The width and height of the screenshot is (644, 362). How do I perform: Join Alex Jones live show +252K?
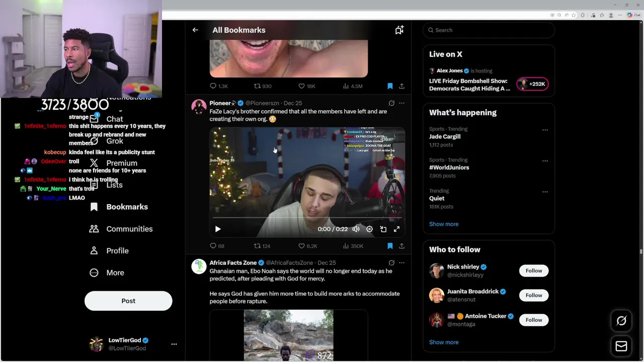point(532,84)
